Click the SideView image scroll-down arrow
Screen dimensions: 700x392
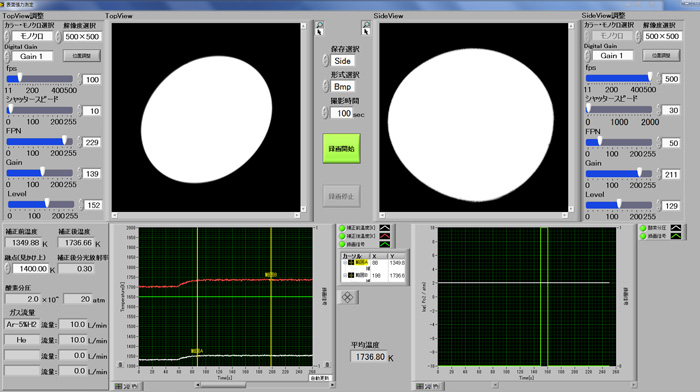pos(571,209)
